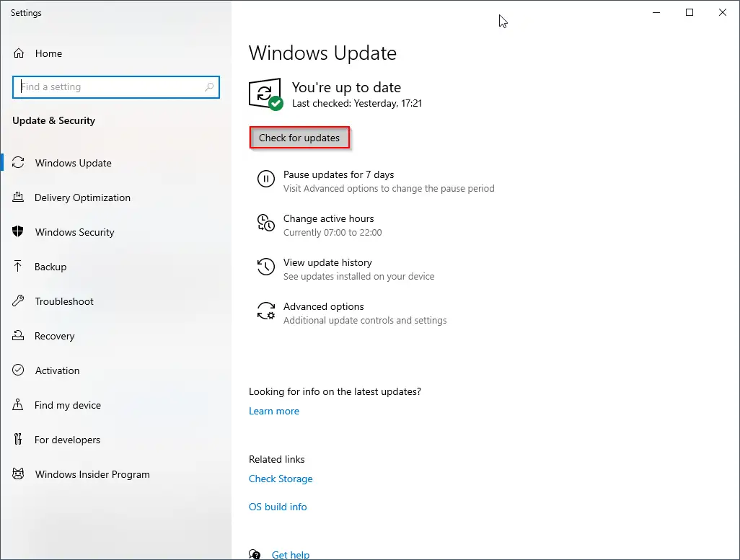Click the Home house icon
Screen dimensions: 740x560
click(x=19, y=53)
